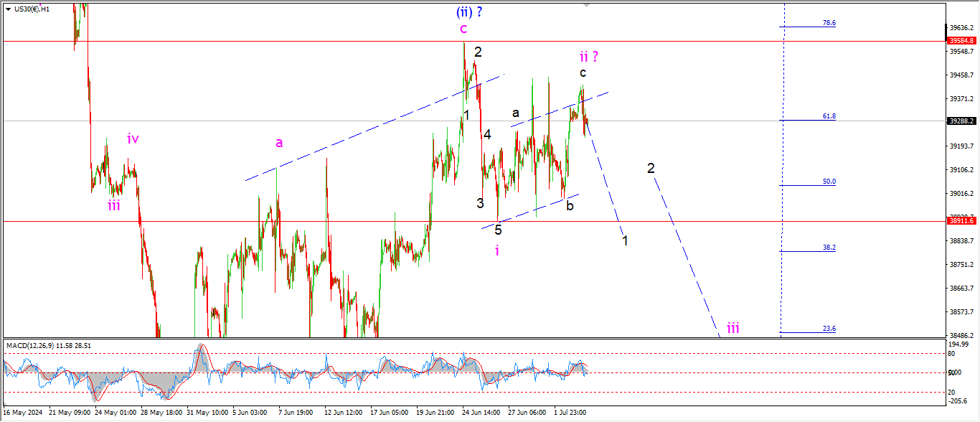Click the '5 Jun 03:00' time axis label
Screen dimensions: 980x422
click(x=249, y=413)
